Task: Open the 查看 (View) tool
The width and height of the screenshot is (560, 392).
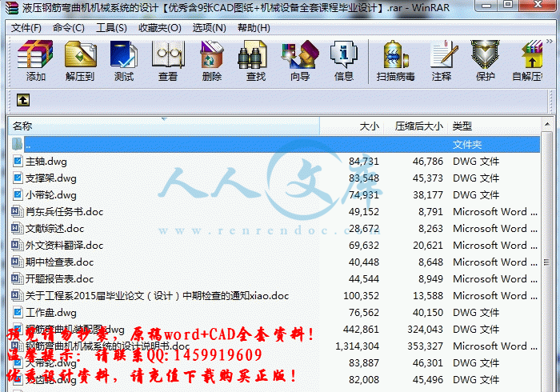Action: point(168,54)
